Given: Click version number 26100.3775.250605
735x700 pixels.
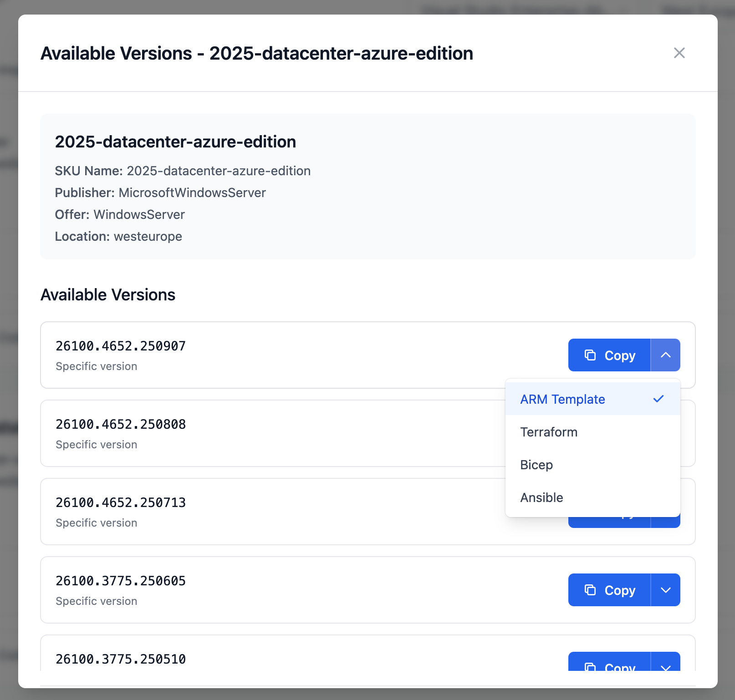Looking at the screenshot, I should [121, 581].
